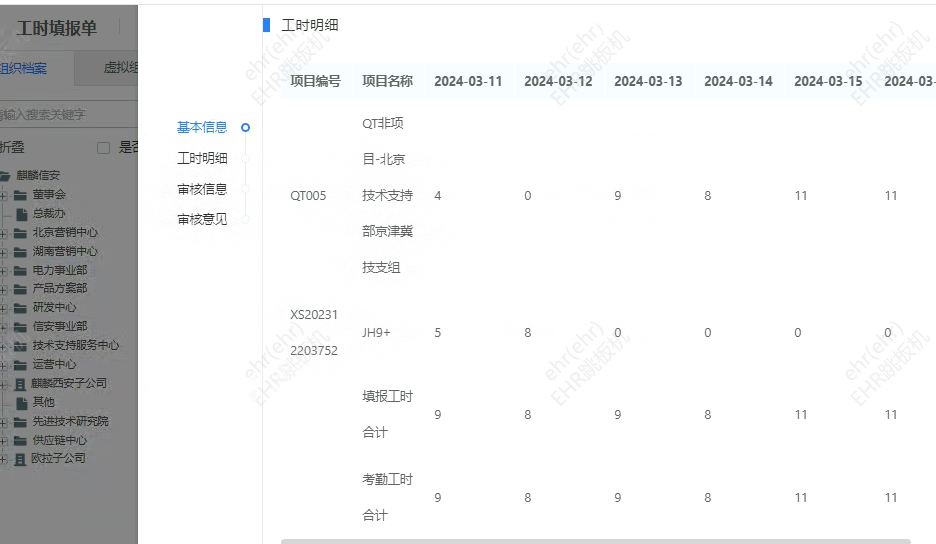Screen dimensions: 936x544
Task: Click the 麒麟西安子公司 building icon
Action: coord(20,383)
